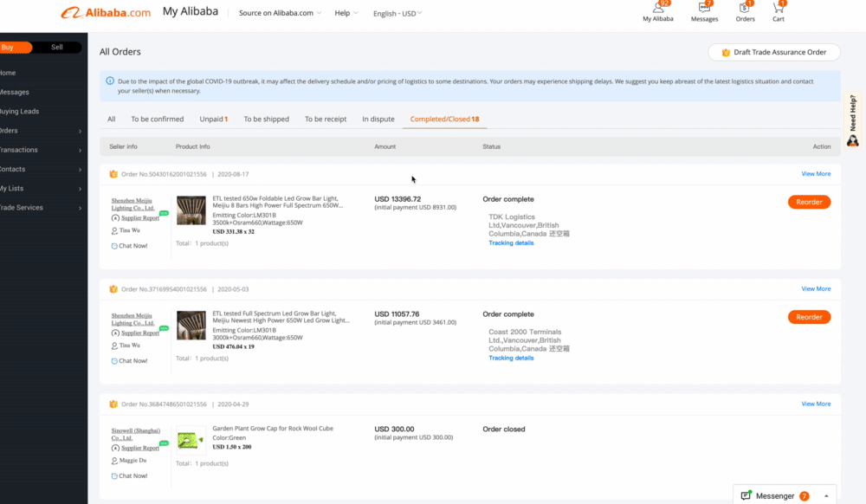Screen dimensions: 866x504
Task: Select the To be receipt tab
Action: pyautogui.click(x=326, y=120)
